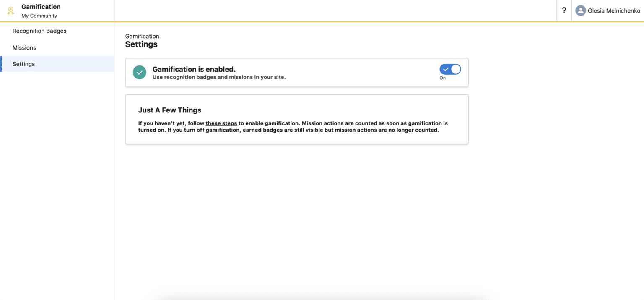Click the green checkmark status icon
This screenshot has height=300, width=644.
[x=139, y=72]
